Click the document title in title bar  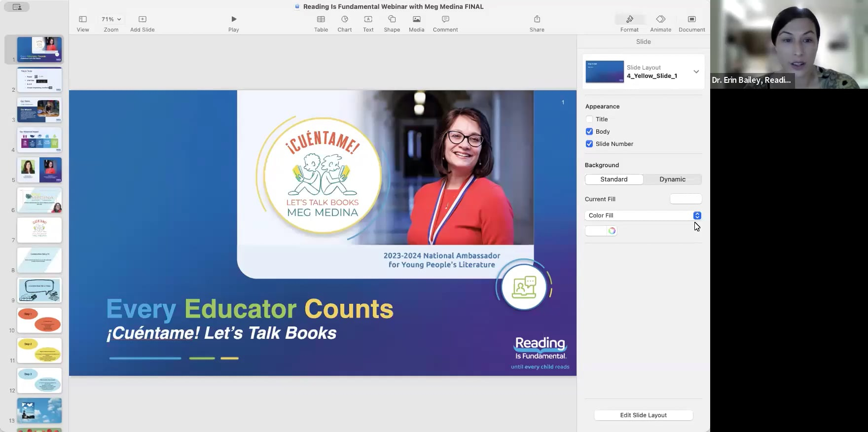click(x=393, y=6)
